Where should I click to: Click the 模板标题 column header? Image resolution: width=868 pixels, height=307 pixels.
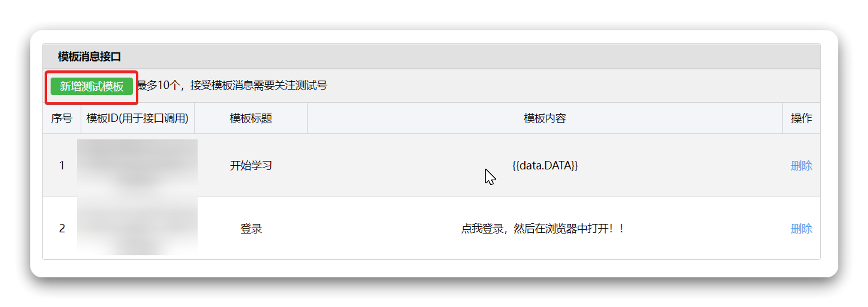point(251,118)
